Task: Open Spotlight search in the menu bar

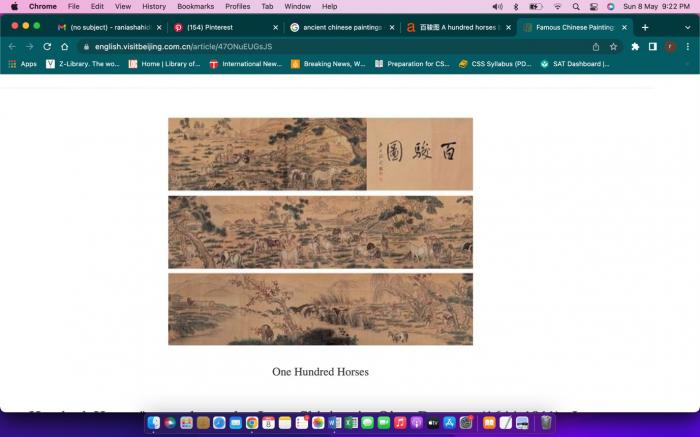Action: [576, 6]
